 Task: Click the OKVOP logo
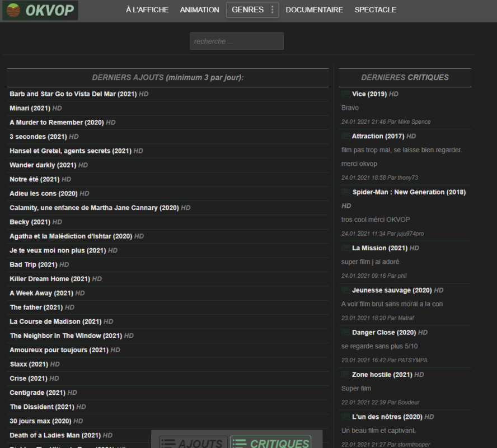click(40, 10)
